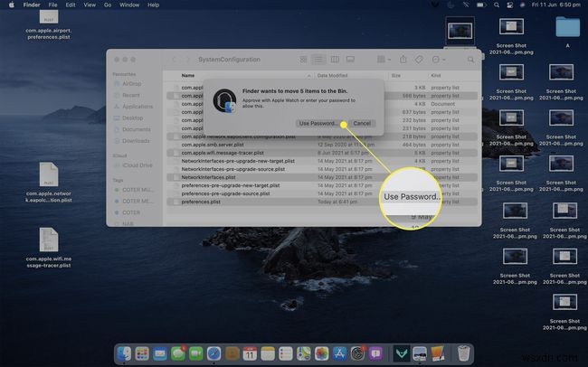This screenshot has height=367, width=588.
Task: Open Maps from the Dock
Action: (304, 353)
